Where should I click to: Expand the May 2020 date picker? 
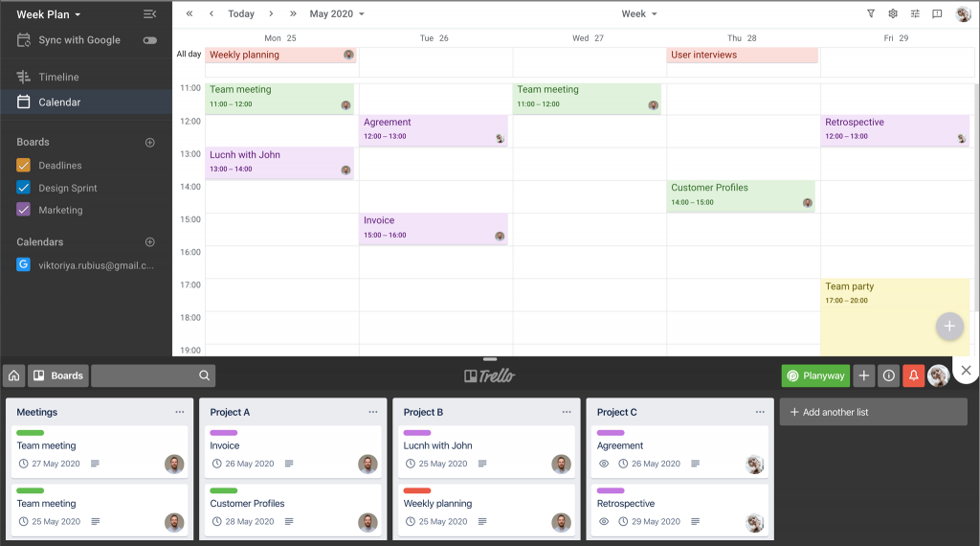coord(337,14)
